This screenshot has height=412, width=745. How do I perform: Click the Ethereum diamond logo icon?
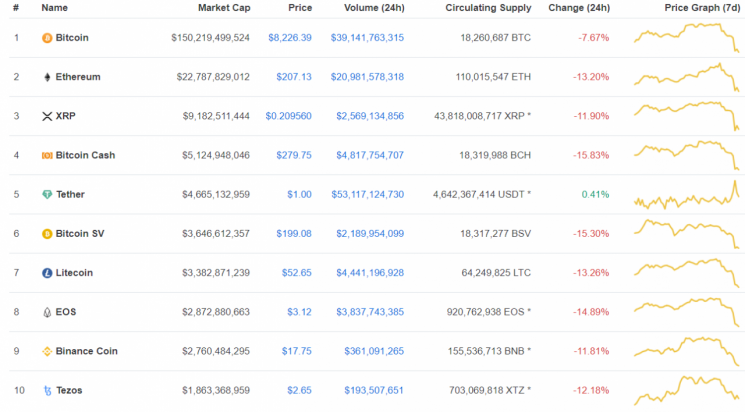coord(47,77)
